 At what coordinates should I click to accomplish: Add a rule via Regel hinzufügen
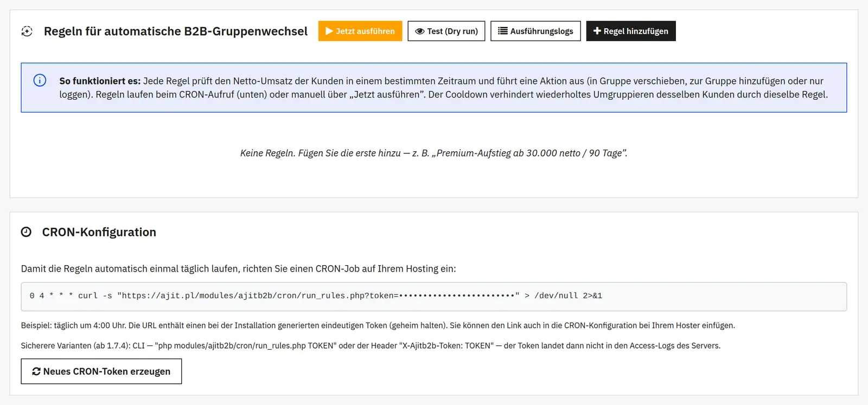tap(631, 31)
